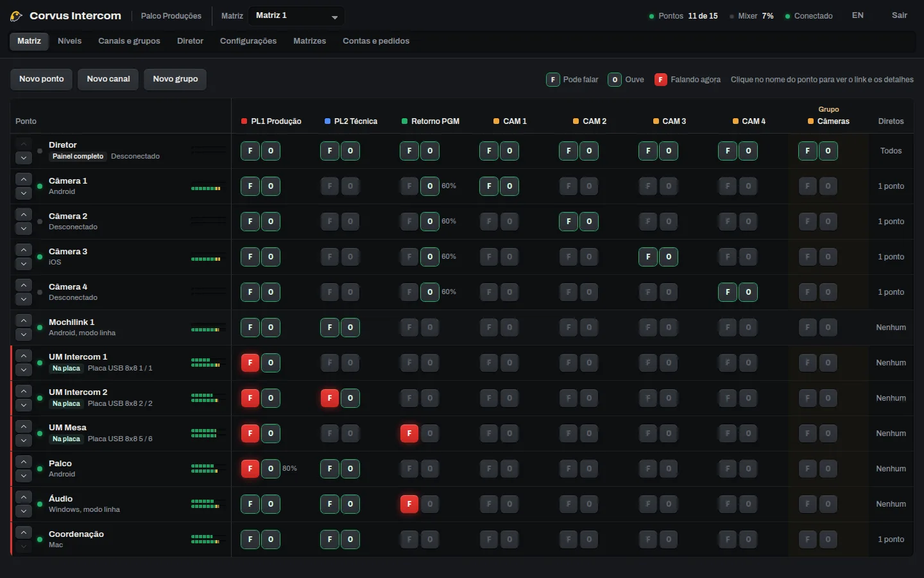Click PL1 Produção red channel color marker
The height and width of the screenshot is (578, 924).
click(244, 121)
